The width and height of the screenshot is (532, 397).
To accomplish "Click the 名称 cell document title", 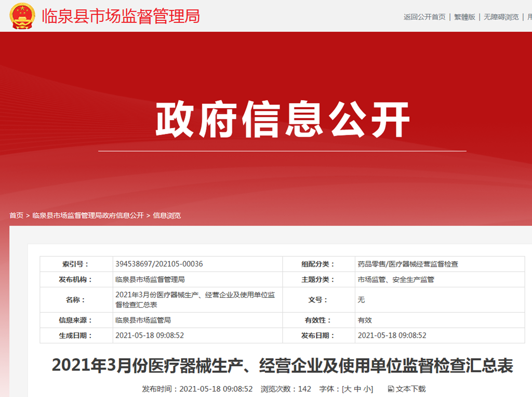I will coord(195,300).
